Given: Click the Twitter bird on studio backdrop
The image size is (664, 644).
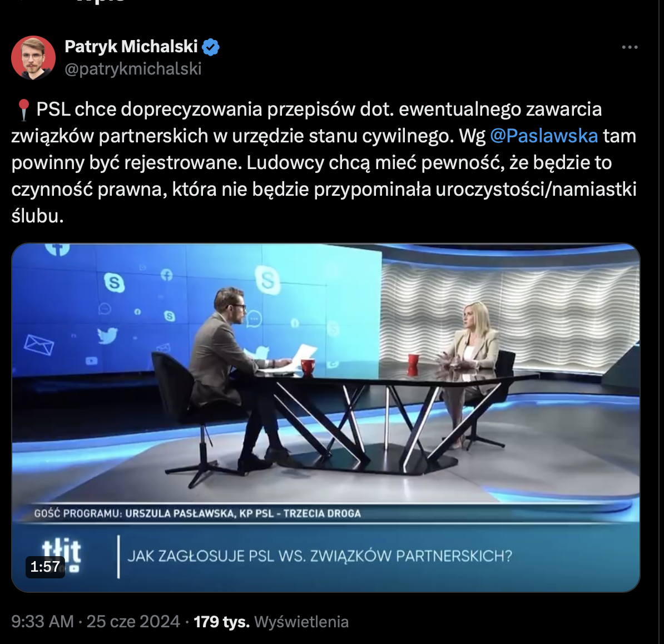Looking at the screenshot, I should point(107,336).
